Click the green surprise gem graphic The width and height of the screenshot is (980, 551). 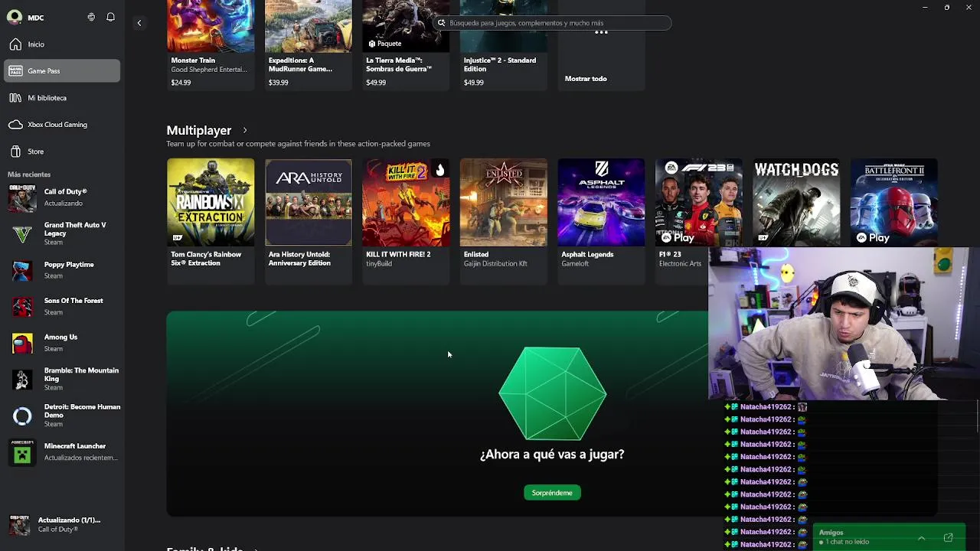click(x=552, y=393)
